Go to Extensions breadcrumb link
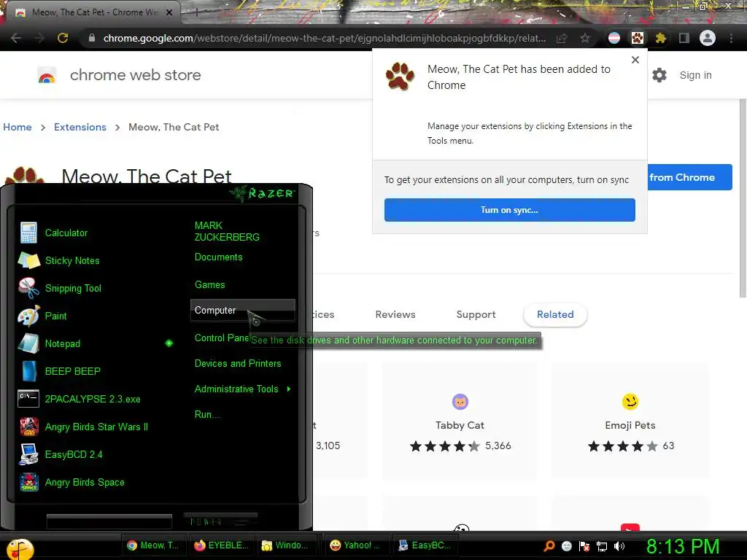Screen dimensions: 747x560 click(80, 127)
